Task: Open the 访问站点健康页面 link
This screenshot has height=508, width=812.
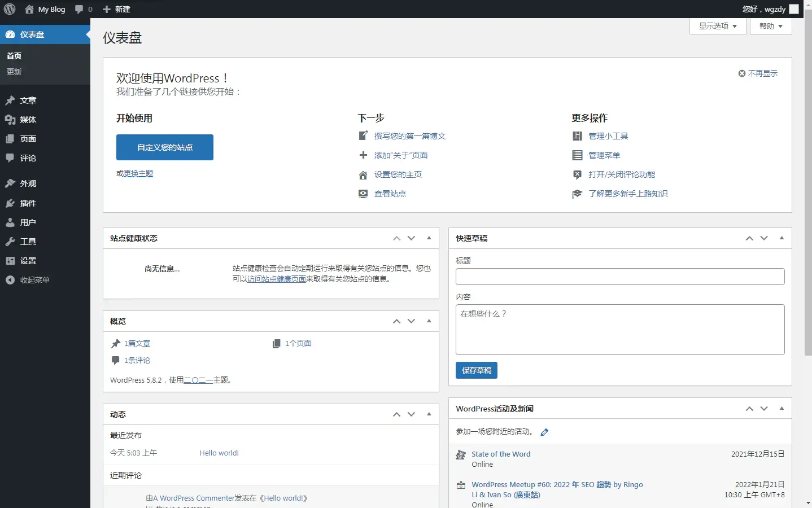Action: point(277,279)
